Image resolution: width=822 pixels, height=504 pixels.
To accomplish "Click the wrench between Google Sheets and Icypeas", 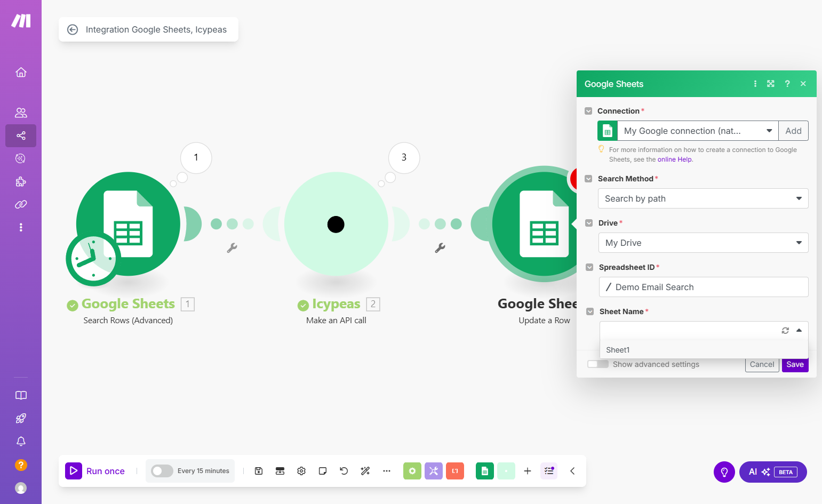I will click(232, 248).
